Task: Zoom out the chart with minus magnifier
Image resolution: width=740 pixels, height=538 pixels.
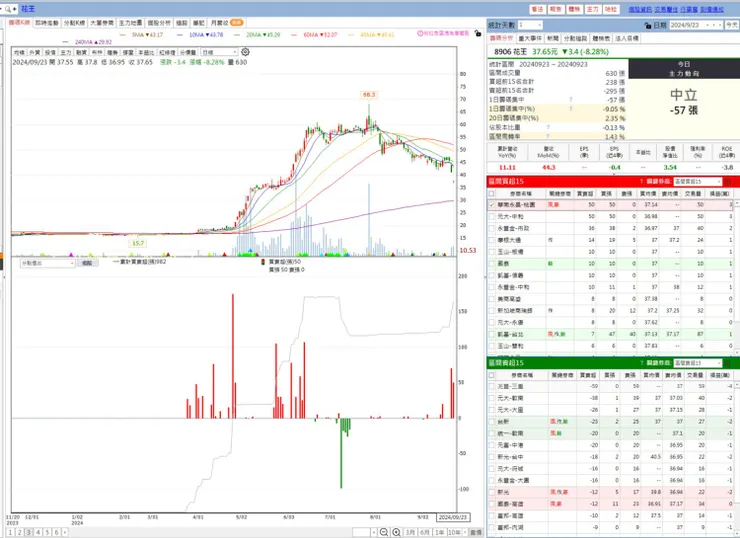Action: pos(384,532)
